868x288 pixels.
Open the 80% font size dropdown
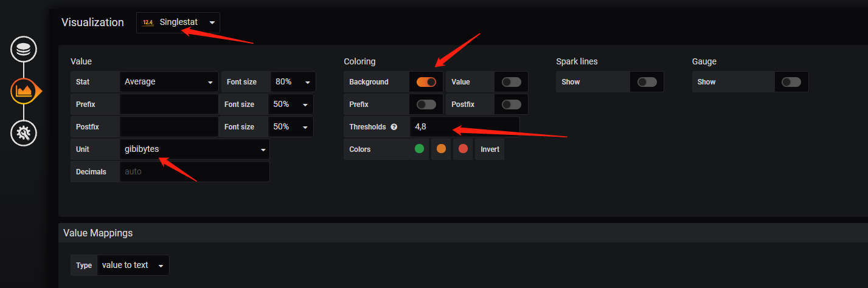[x=292, y=82]
